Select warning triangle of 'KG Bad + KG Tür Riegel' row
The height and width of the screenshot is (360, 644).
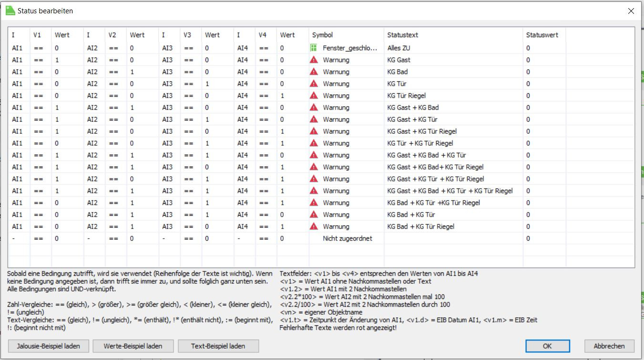click(314, 227)
